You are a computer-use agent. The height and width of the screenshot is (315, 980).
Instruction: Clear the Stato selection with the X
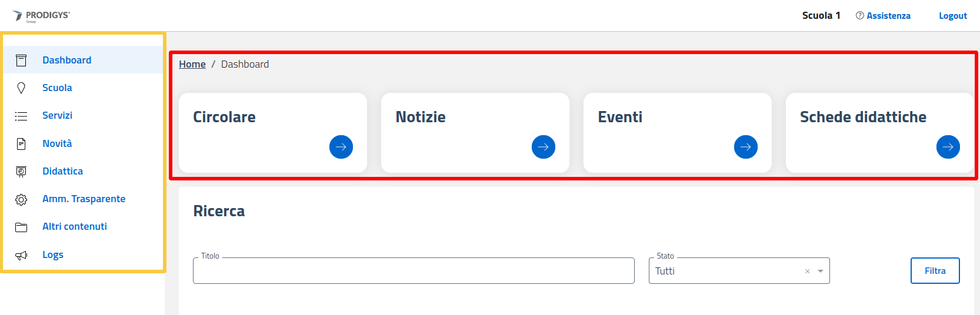(808, 271)
